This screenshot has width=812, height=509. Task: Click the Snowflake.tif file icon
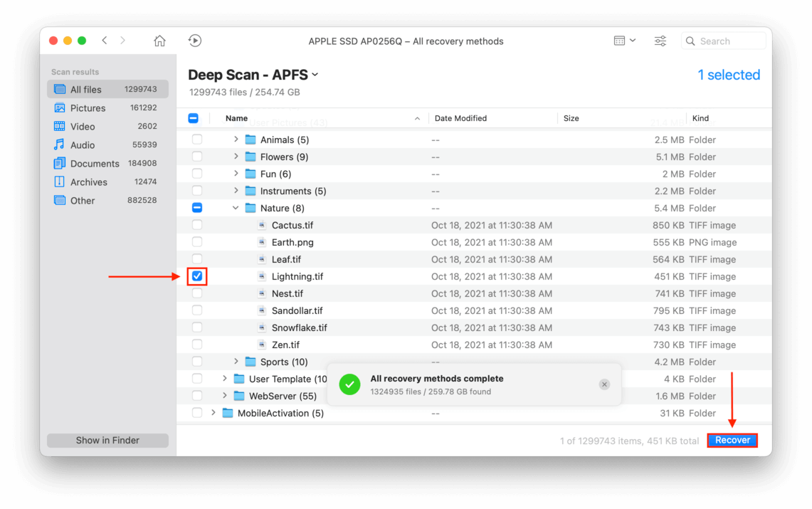(x=262, y=327)
